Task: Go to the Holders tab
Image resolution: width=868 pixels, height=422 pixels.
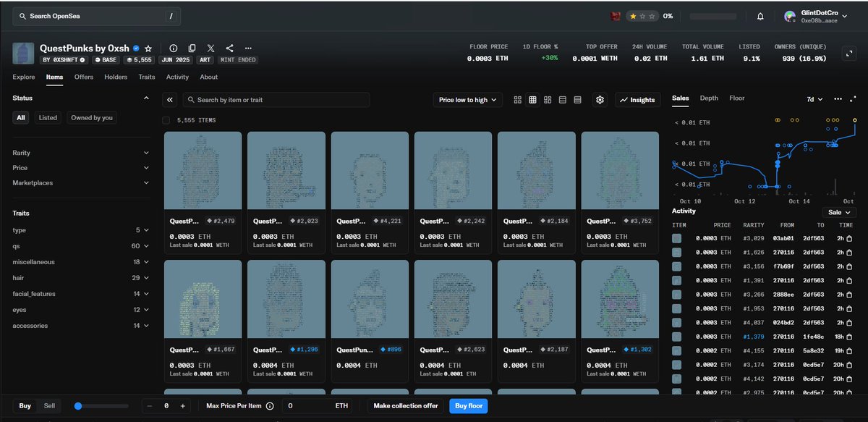Action: (x=116, y=77)
